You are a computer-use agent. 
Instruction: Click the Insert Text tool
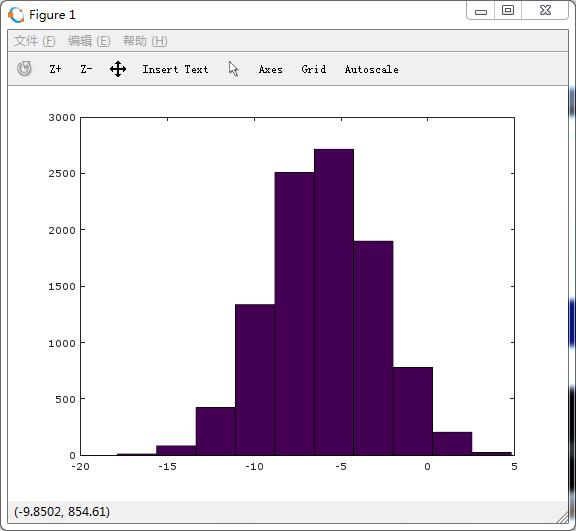point(175,69)
